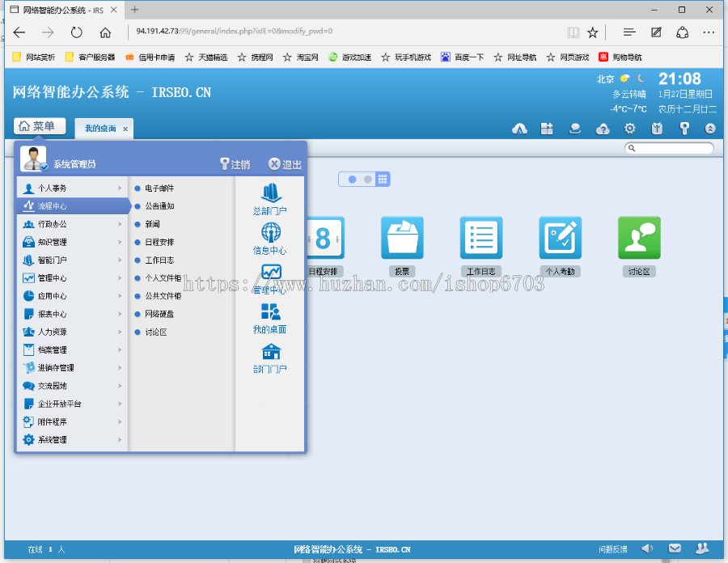Toggle the desktop grid overview button
728x563 pixels.
[x=383, y=179]
